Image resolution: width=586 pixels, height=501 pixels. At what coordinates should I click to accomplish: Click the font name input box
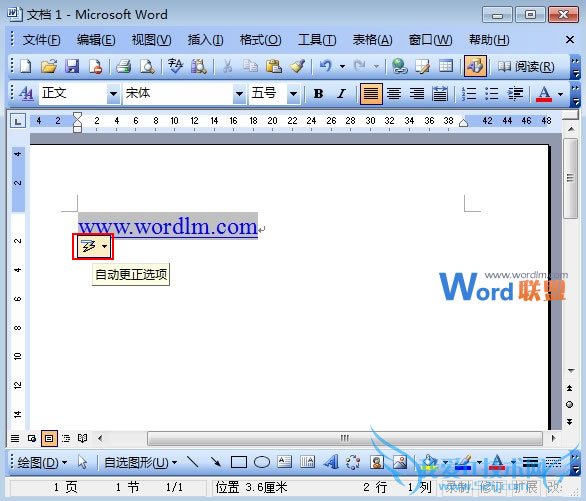click(178, 93)
